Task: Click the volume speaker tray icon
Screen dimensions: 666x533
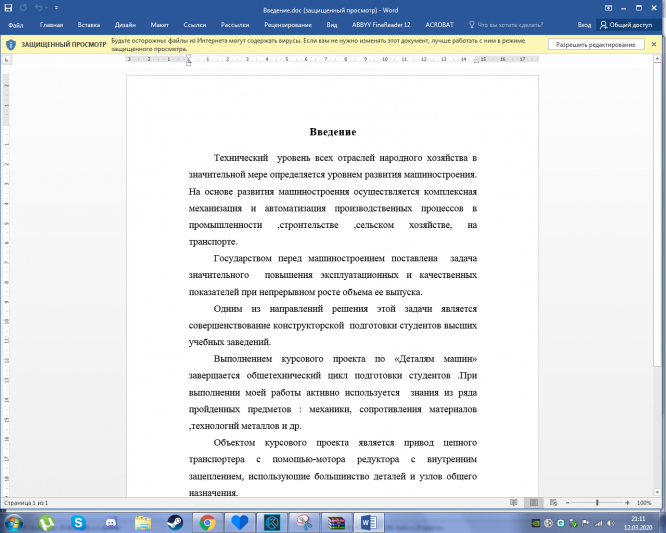Action: click(x=611, y=523)
